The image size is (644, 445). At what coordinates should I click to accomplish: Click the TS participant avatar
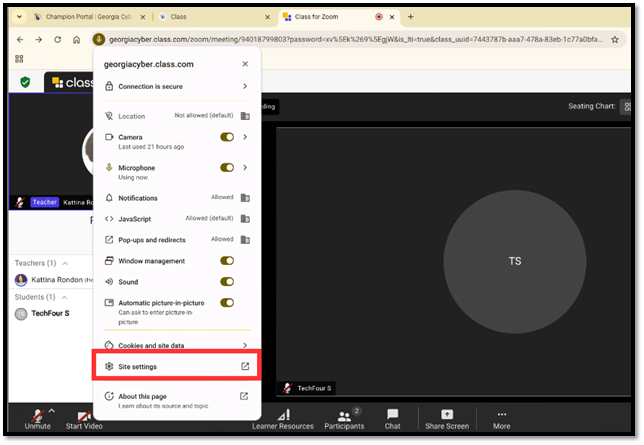point(515,261)
